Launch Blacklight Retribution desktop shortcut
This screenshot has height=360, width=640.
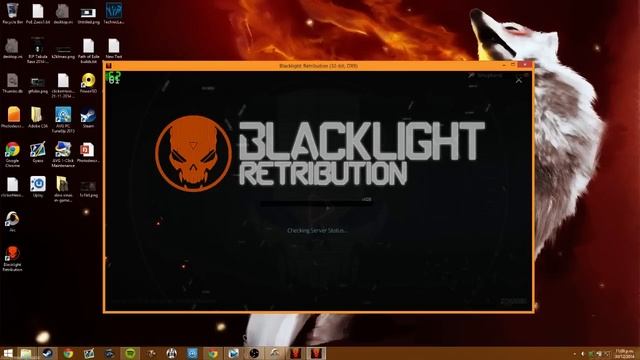pyautogui.click(x=12, y=259)
